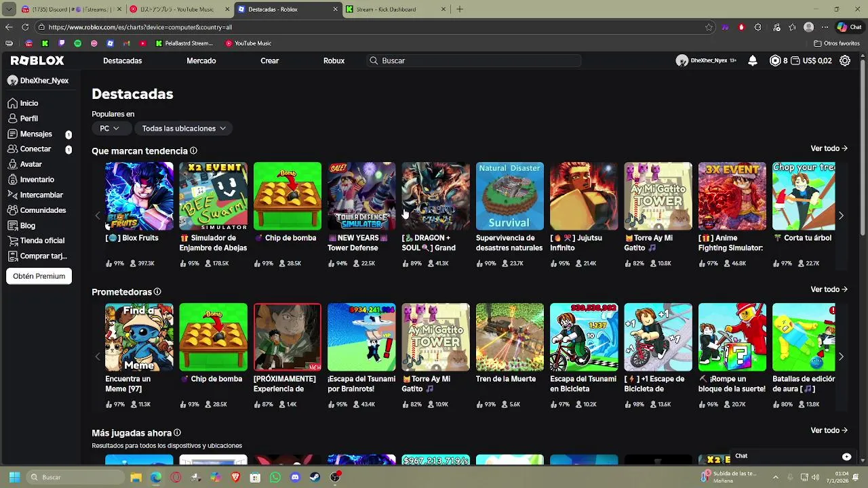Click the Roblox logo in the header
Screen dimensions: 868x488
tap(37, 60)
